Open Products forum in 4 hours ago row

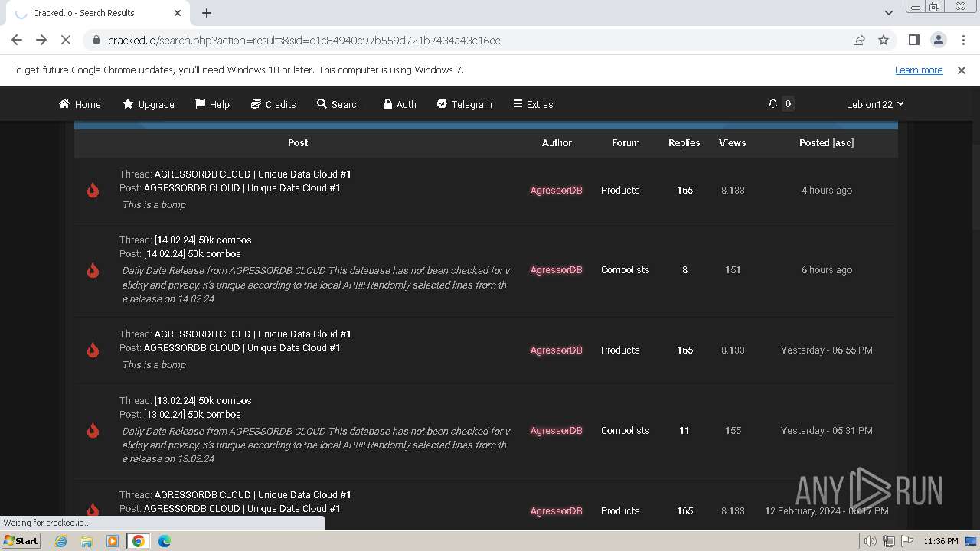[620, 190]
